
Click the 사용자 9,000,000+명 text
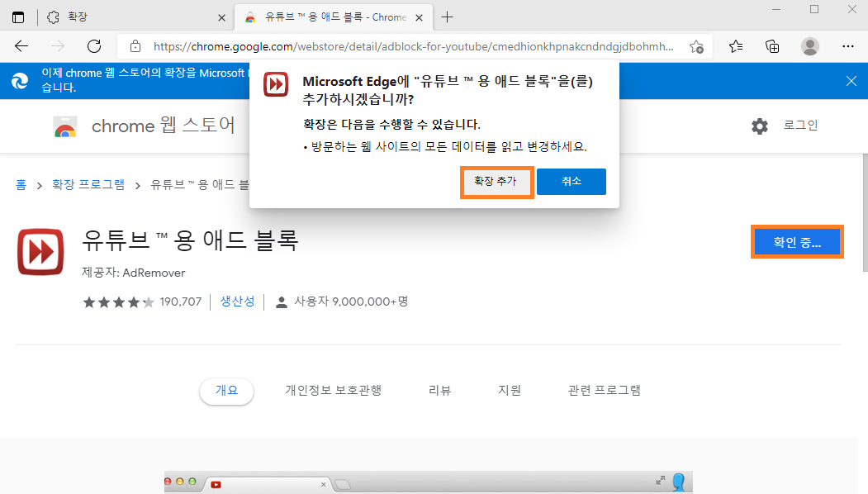[x=351, y=302]
